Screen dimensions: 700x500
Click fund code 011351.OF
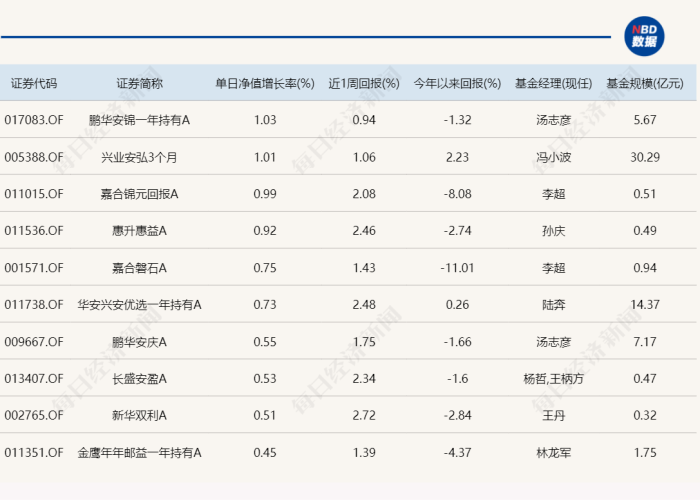pos(34,453)
